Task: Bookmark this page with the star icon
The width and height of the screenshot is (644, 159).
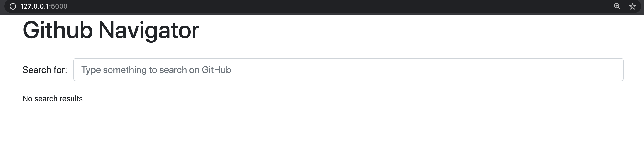Action: click(x=633, y=6)
